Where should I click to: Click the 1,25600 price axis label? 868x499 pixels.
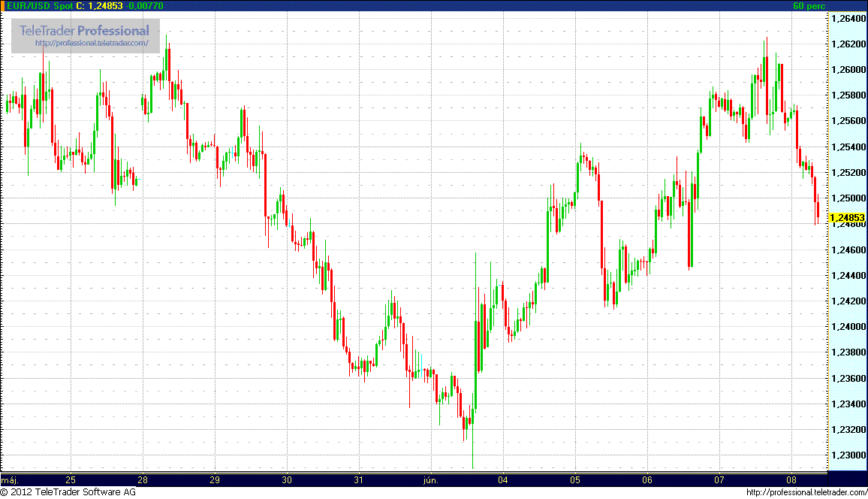click(848, 121)
